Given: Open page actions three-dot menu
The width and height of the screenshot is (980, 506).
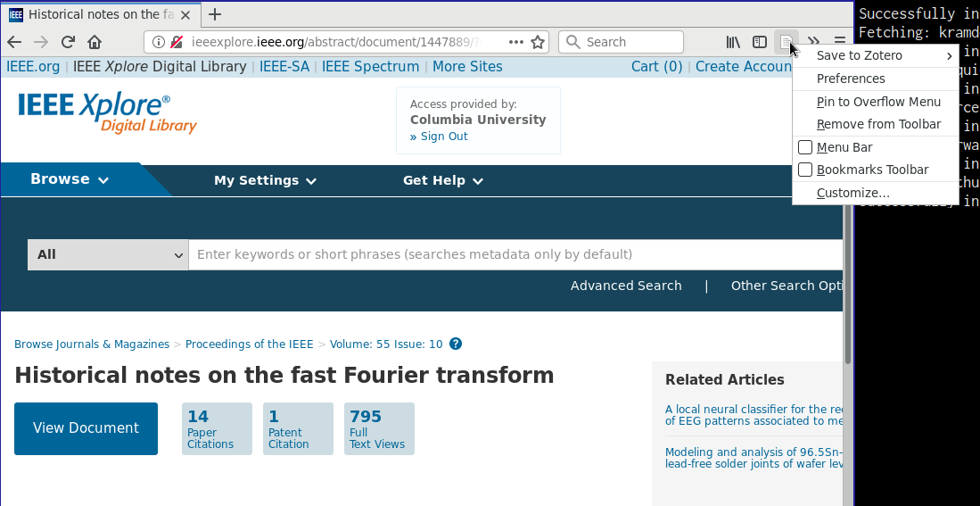Looking at the screenshot, I should coord(516,42).
